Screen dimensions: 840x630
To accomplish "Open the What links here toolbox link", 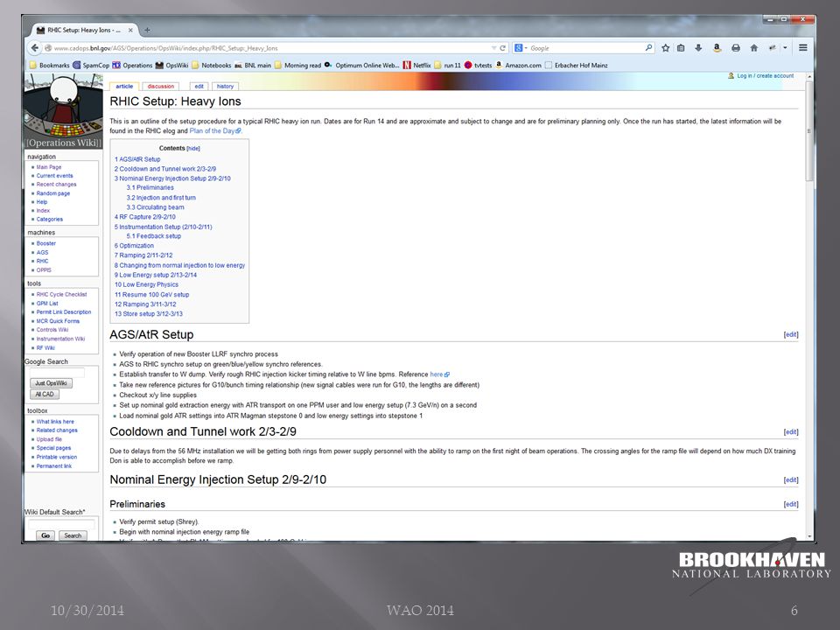I will point(55,422).
